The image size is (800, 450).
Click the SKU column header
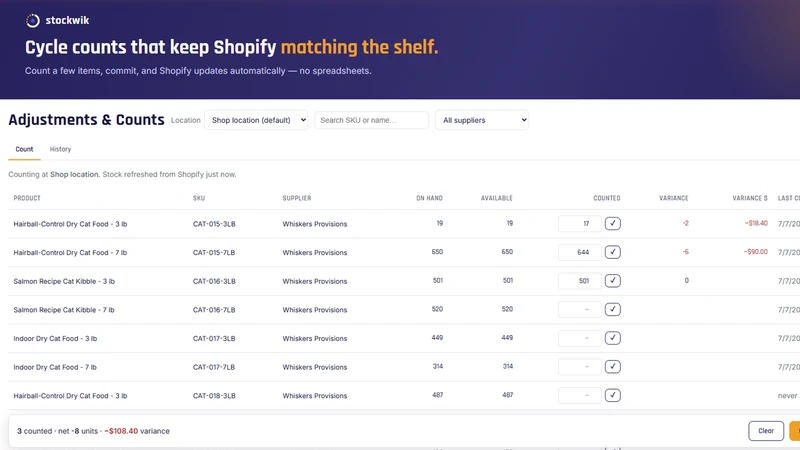(199, 198)
